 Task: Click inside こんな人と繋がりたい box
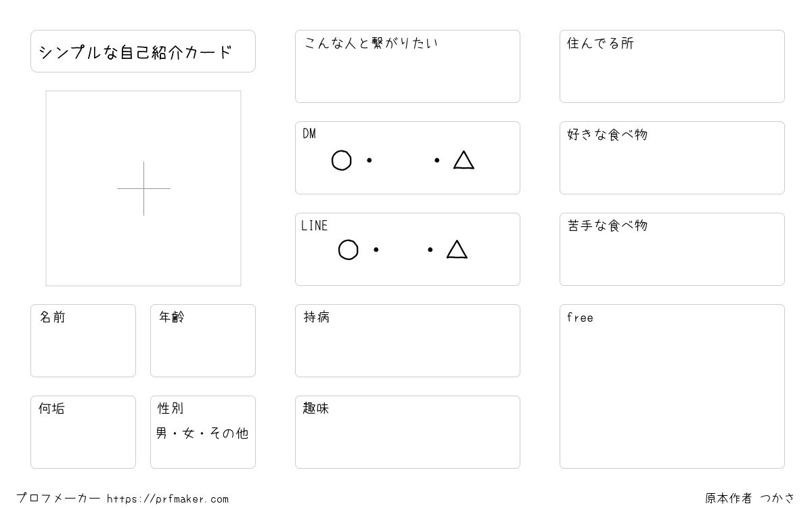pyautogui.click(x=407, y=66)
